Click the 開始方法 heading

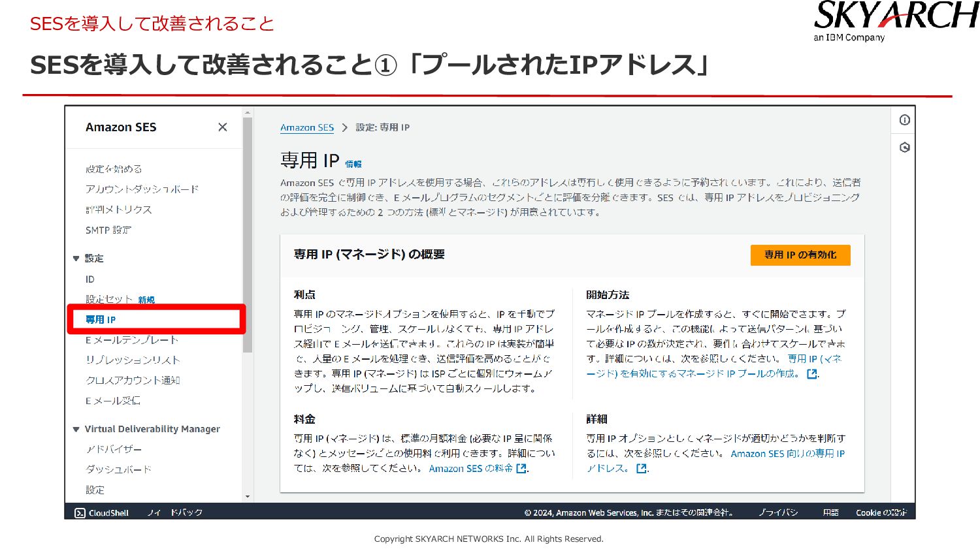click(608, 295)
